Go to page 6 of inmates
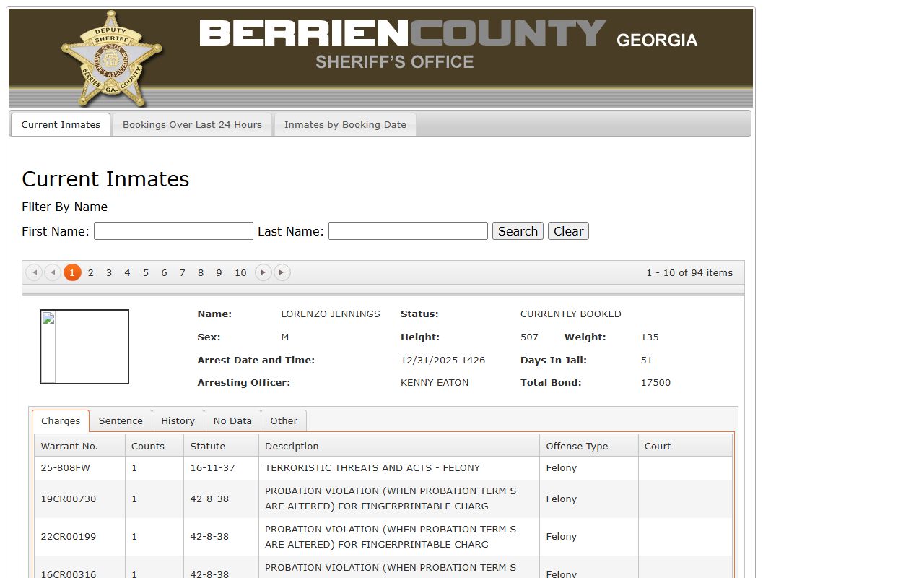The height and width of the screenshot is (578, 924). click(x=164, y=272)
